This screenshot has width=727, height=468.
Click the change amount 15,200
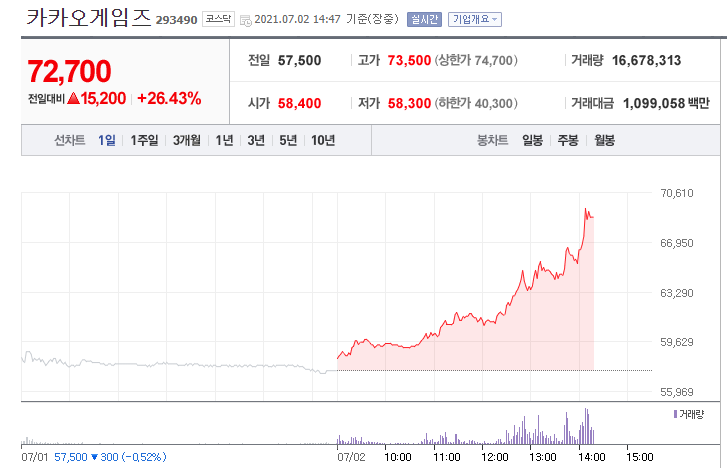tap(103, 98)
